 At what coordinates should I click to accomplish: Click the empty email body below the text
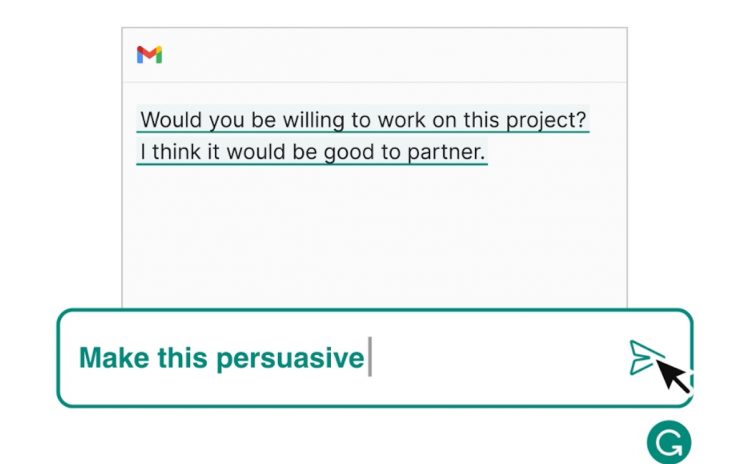pos(375,240)
